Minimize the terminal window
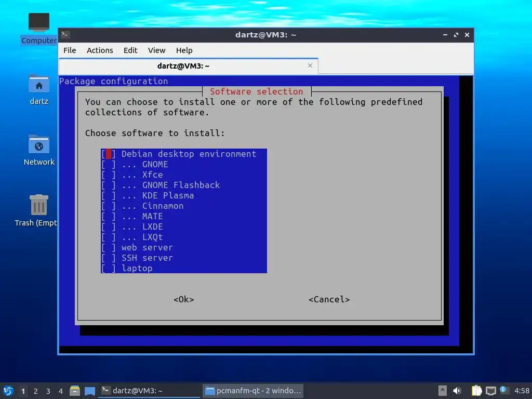This screenshot has width=532, height=399. point(445,35)
